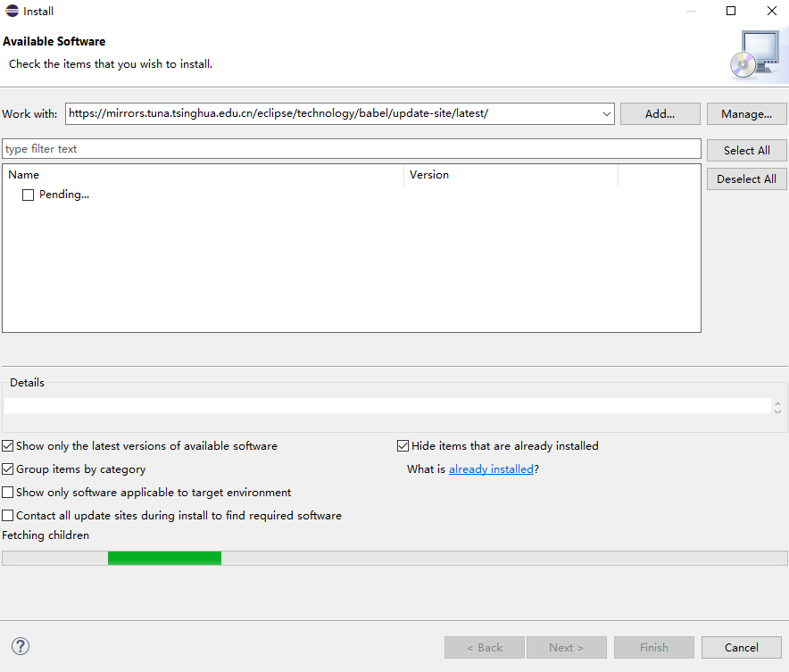Open the already installed link
Screen dimensions: 789x672
[x=491, y=469]
